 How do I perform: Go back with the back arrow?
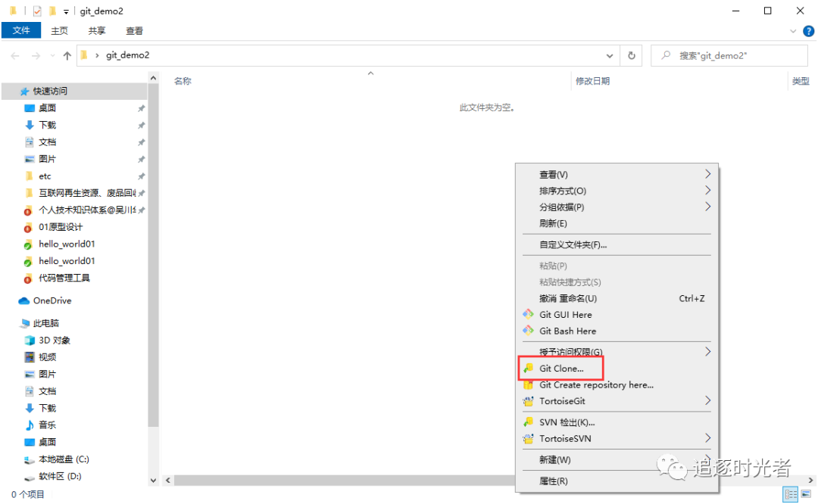[15, 55]
